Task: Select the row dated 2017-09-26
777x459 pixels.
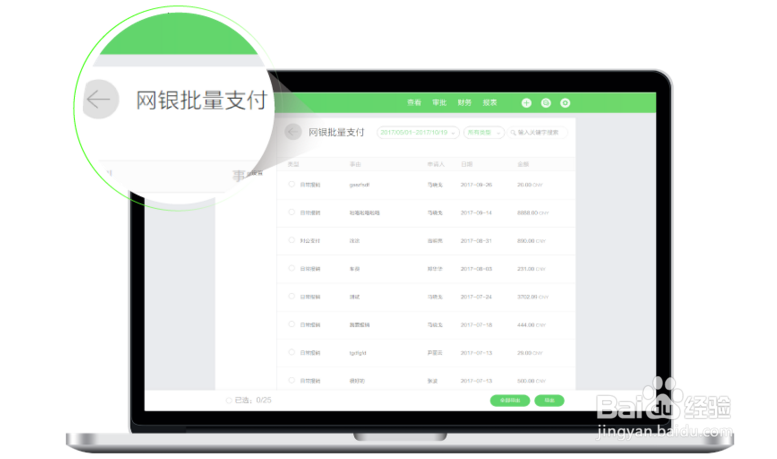Action: [x=291, y=184]
